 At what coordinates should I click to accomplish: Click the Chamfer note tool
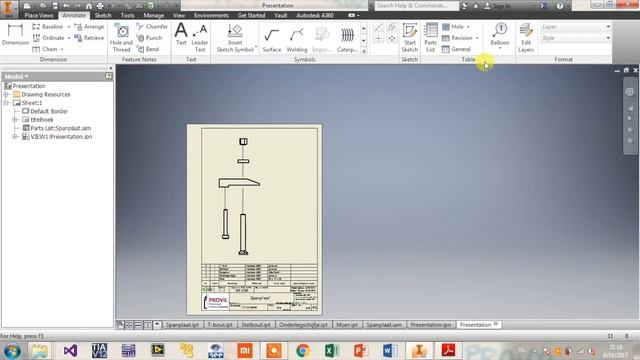(152, 27)
